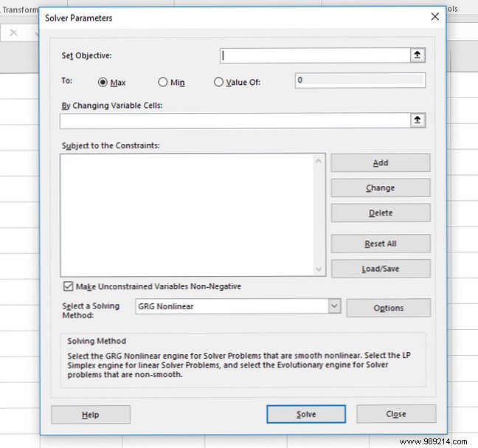The width and height of the screenshot is (478, 448).
Task: Toggle Make Unconstrained Variables Non-Negative checkbox
Action: (x=68, y=286)
